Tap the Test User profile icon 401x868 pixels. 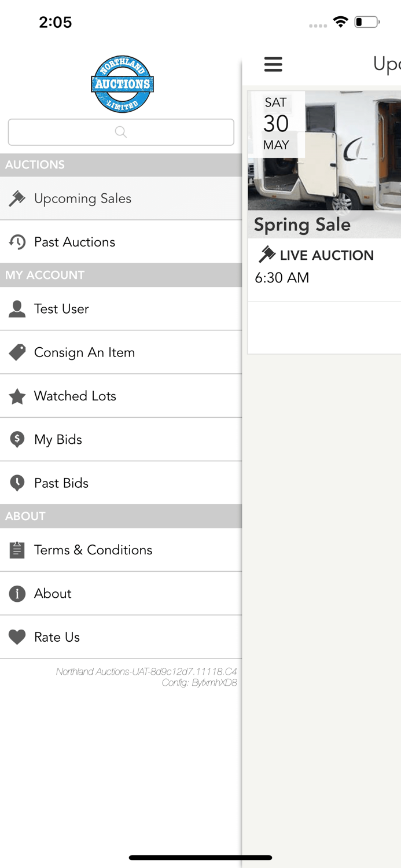point(17,308)
